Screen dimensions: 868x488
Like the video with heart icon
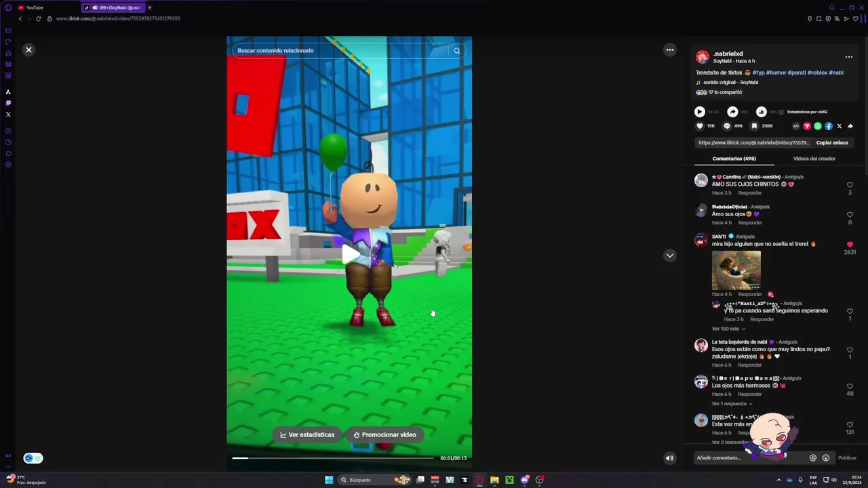[700, 126]
